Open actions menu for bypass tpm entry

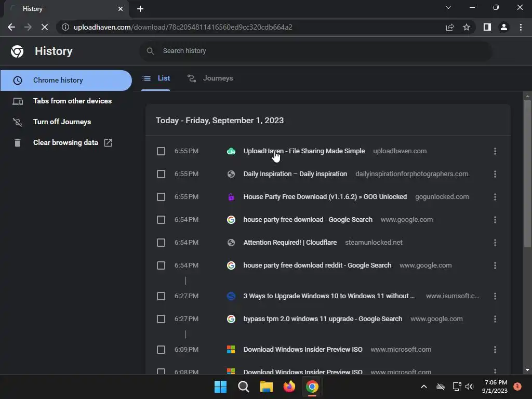(x=495, y=319)
